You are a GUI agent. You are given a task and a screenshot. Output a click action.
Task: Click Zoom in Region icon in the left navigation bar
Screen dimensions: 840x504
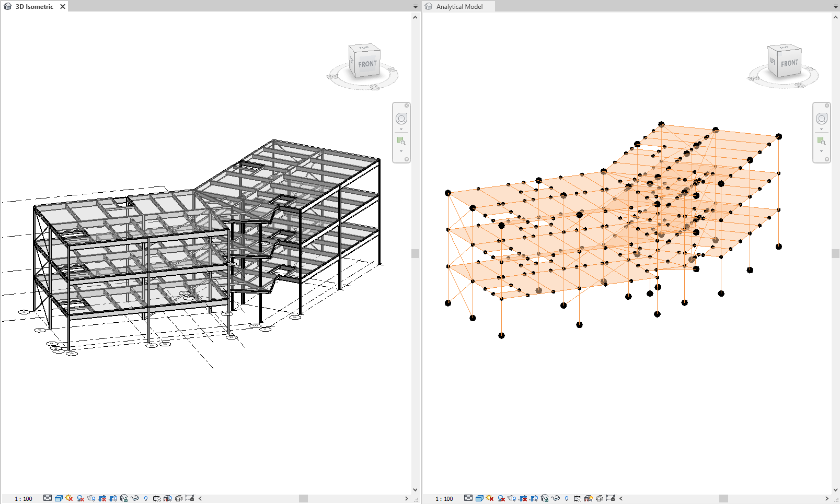401,141
